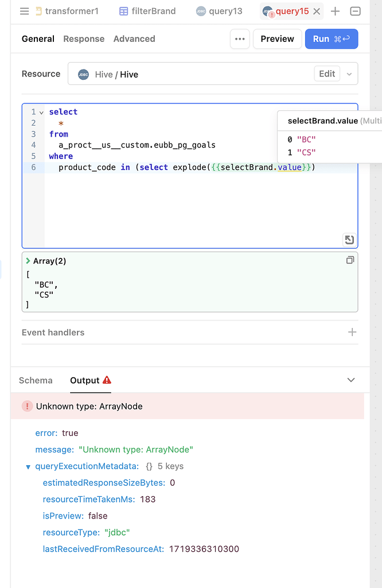The height and width of the screenshot is (588, 382).
Task: Collapse the queryExecutionMetadata tree node
Action: 28,467
